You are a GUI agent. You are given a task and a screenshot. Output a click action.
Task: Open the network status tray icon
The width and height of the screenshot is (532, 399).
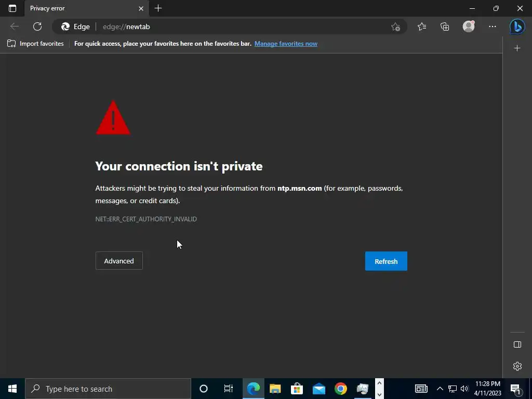pyautogui.click(x=453, y=389)
